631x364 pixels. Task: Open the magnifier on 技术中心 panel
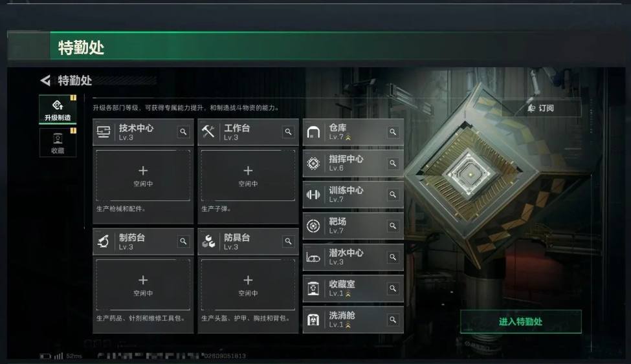(183, 132)
